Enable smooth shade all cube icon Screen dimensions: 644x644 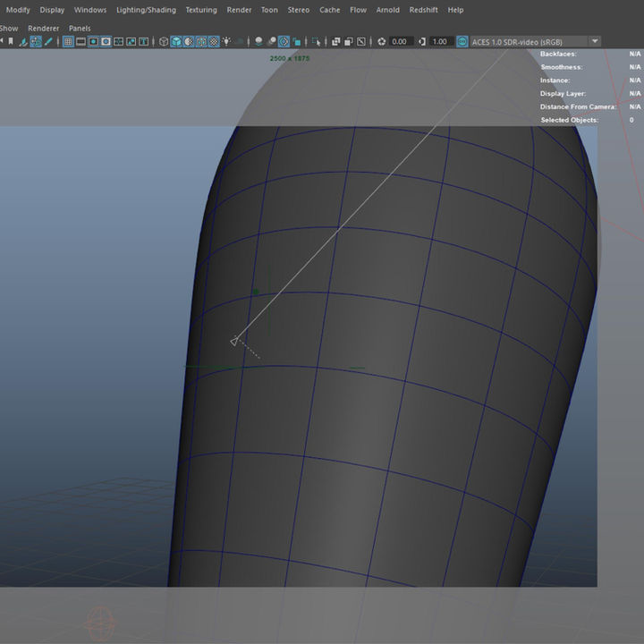[x=176, y=41]
